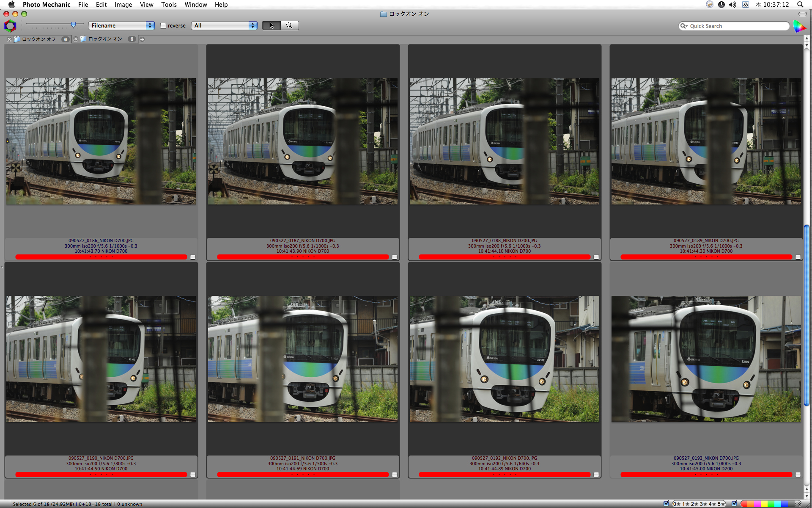Viewport: 812px width, 508px height.
Task: Open the All filter dropdown
Action: [x=224, y=25]
